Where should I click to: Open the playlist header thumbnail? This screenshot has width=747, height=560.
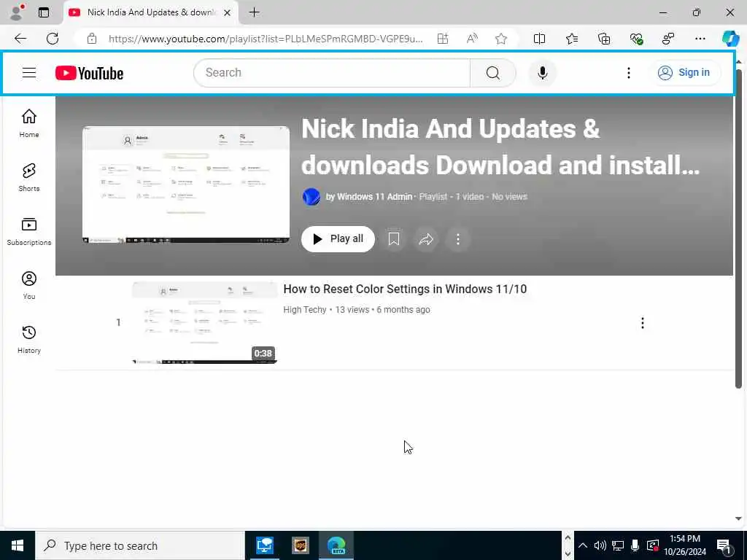(x=186, y=184)
